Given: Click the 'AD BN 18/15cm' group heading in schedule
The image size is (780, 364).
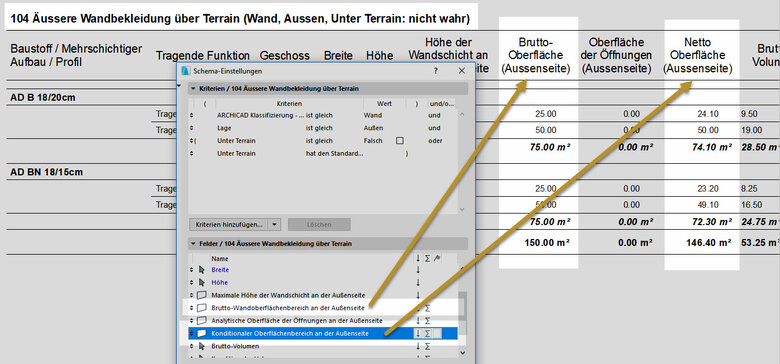Looking at the screenshot, I should (46, 173).
